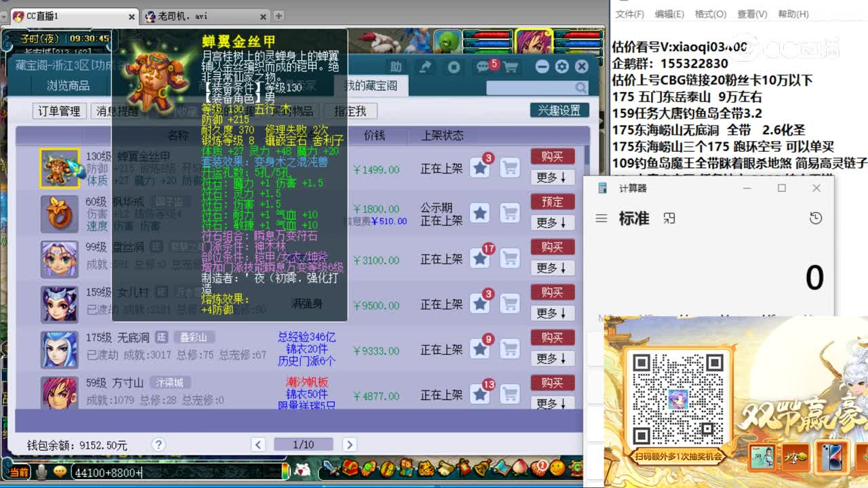This screenshot has width=868, height=488.
Task: Click smiley face icon in game toolbar
Action: 557,468
